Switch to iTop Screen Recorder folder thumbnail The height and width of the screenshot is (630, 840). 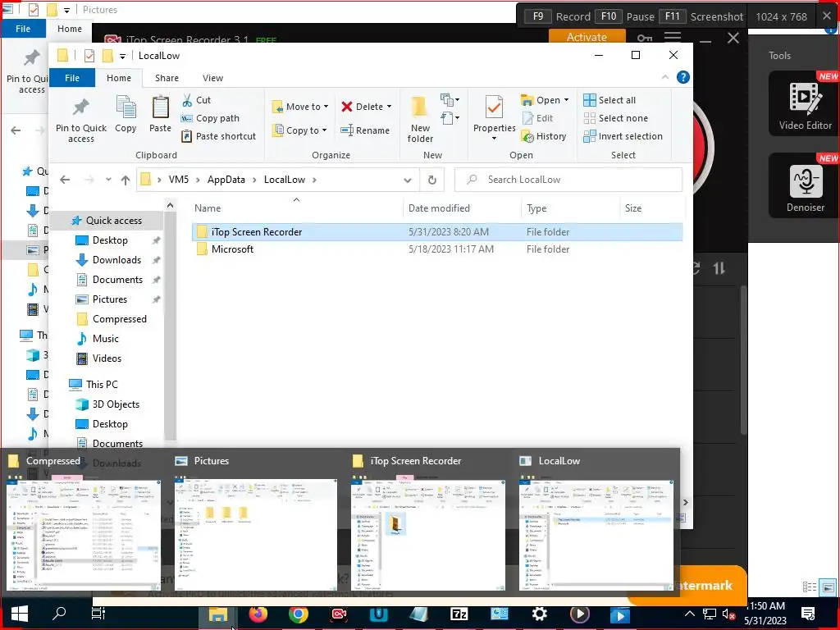point(427,535)
